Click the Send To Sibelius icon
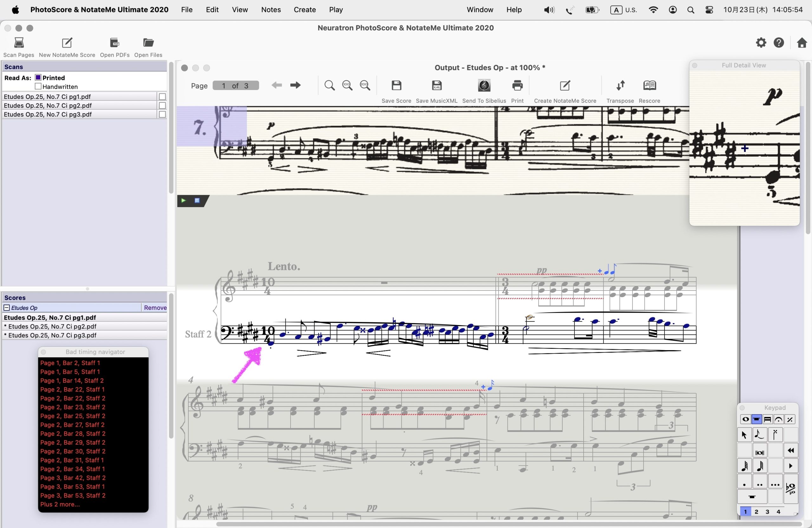This screenshot has height=528, width=812. pyautogui.click(x=484, y=86)
